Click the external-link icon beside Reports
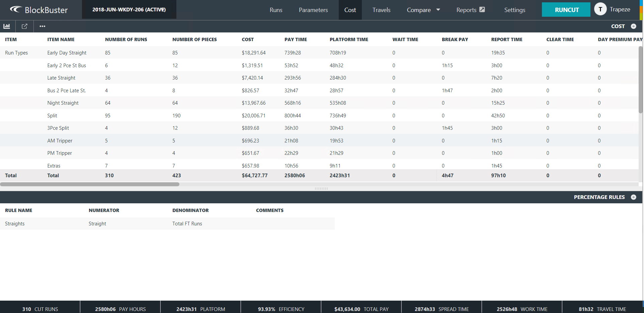 coord(482,10)
